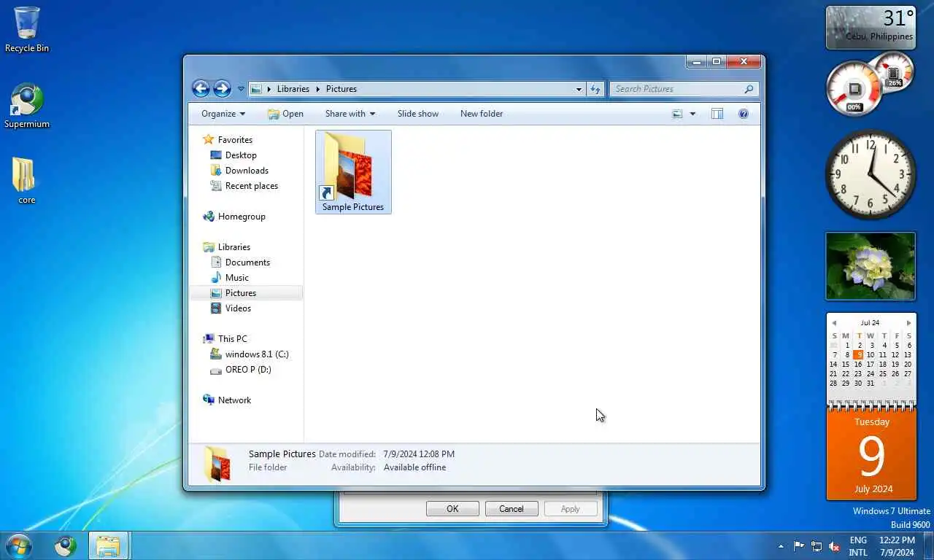Focus the Search Pictures field
This screenshot has height=560, width=934.
[x=676, y=89]
